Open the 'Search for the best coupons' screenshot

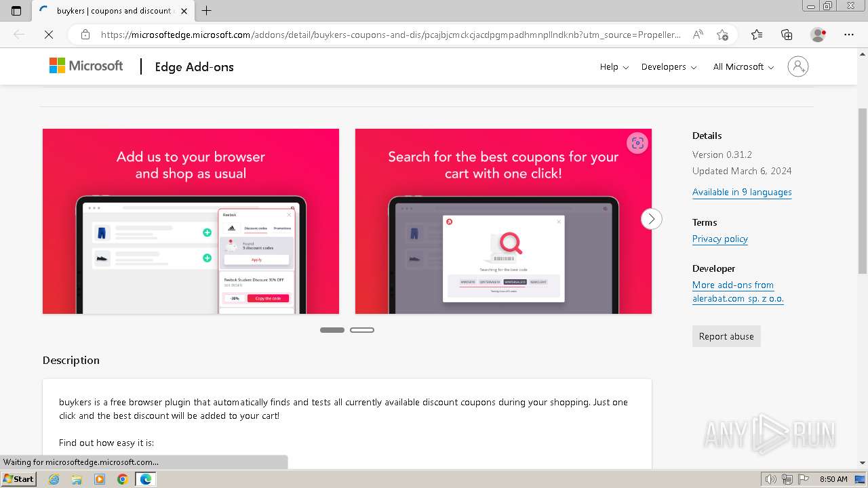[x=503, y=221]
